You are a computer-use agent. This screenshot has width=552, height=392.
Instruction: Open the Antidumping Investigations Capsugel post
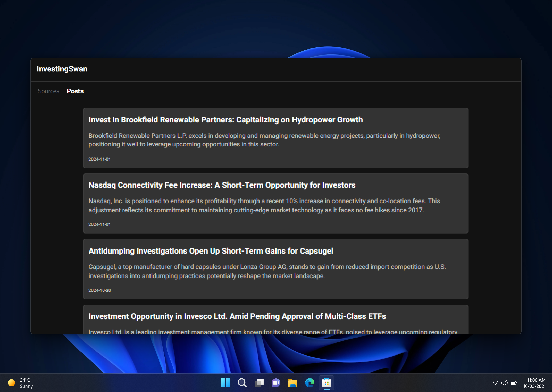(210, 251)
